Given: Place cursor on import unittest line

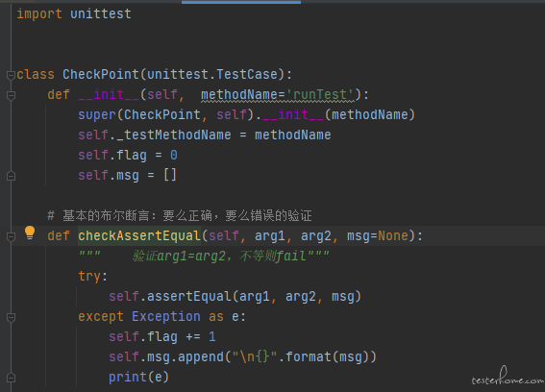Looking at the screenshot, I should tap(74, 13).
